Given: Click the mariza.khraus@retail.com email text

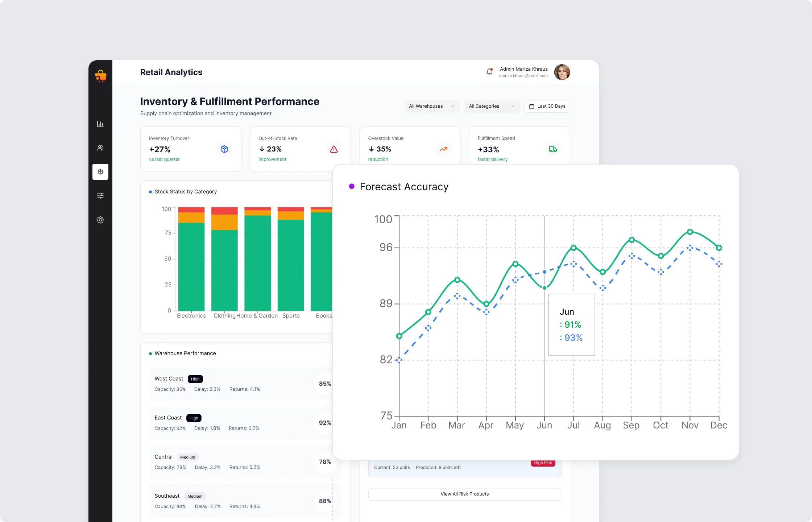Looking at the screenshot, I should coord(523,76).
